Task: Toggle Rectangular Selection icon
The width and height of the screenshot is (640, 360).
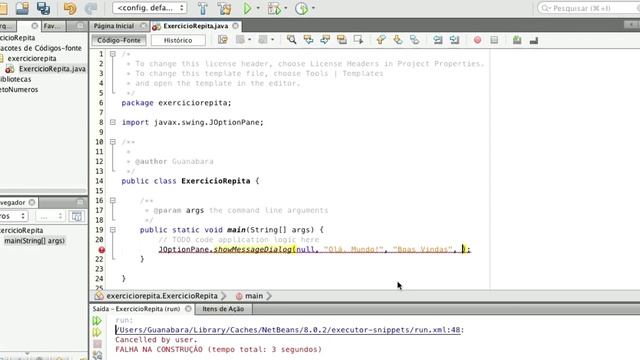Action: pos(358,40)
